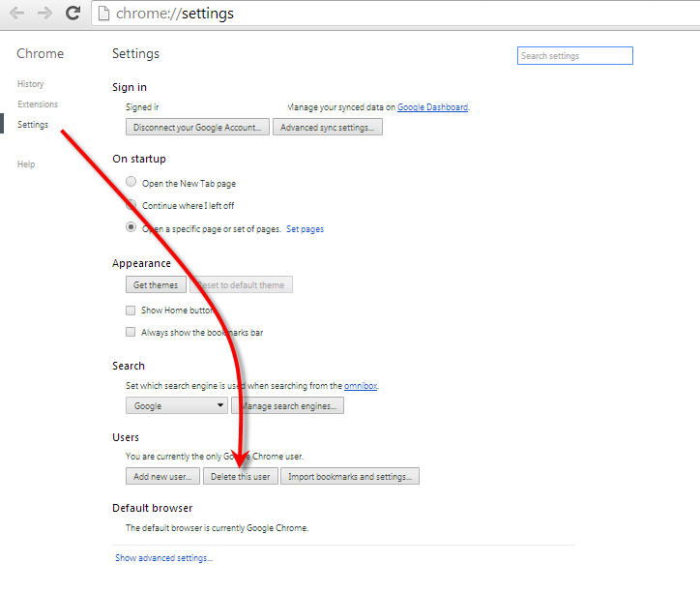Check Always show the bookmarks bar

click(131, 332)
